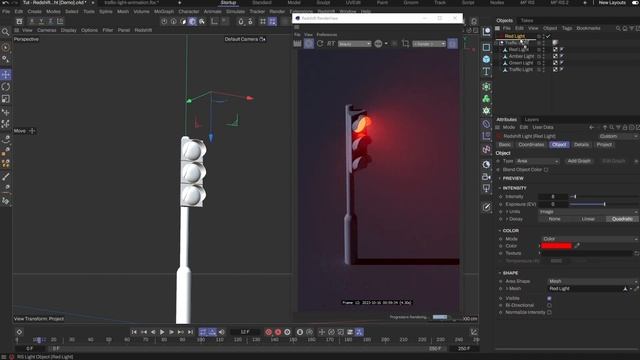This screenshot has height=360, width=640.
Task: Jump to the end of the timeline
Action: click(x=190, y=332)
